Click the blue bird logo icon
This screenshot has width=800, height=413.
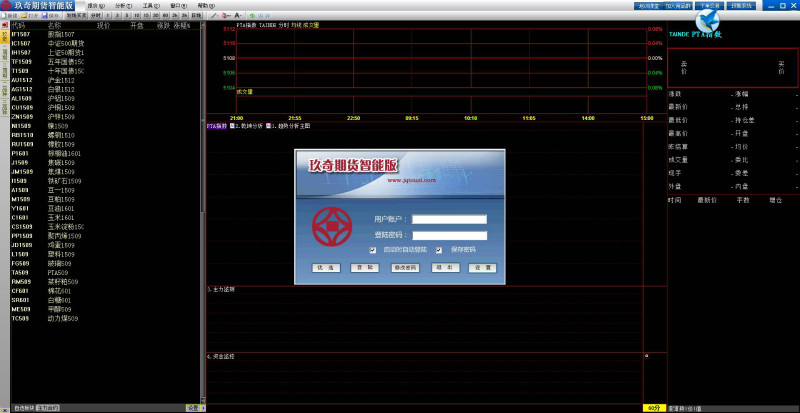711,20
